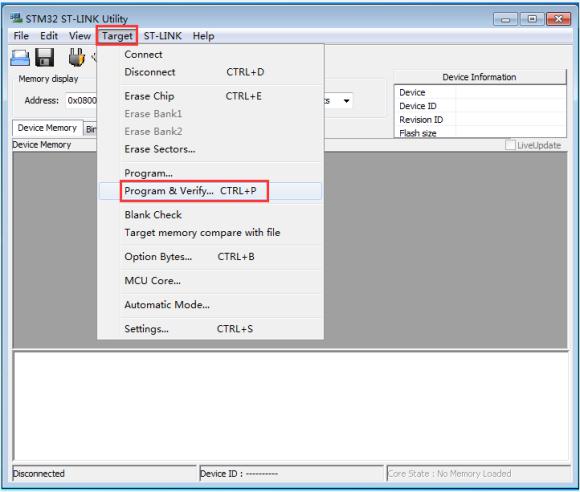Click the Save floppy disk icon

tap(45, 58)
